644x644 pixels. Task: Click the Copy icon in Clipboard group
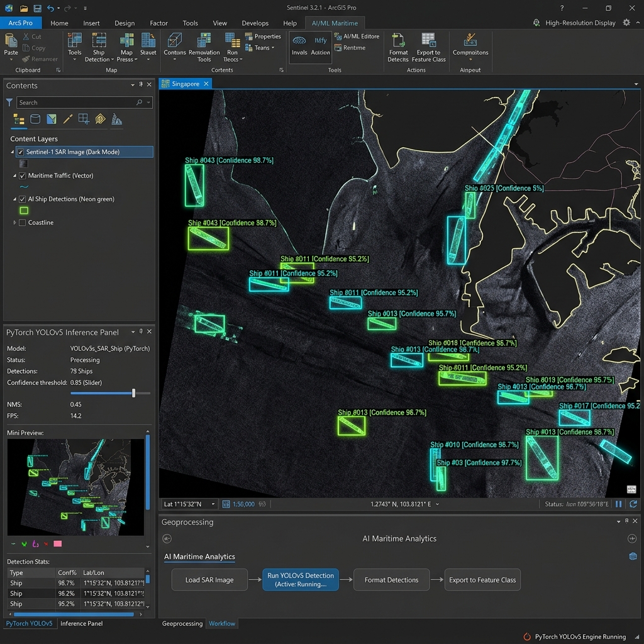click(26, 48)
